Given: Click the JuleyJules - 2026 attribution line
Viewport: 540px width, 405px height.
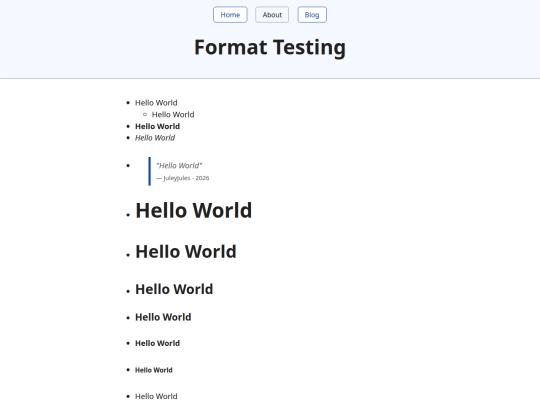Looking at the screenshot, I should click(183, 178).
